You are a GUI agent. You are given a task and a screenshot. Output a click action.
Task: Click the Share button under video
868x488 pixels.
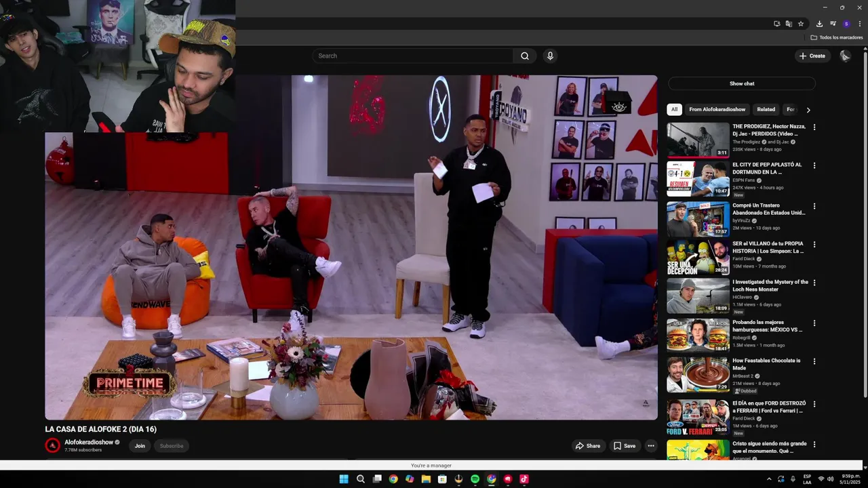[587, 446]
